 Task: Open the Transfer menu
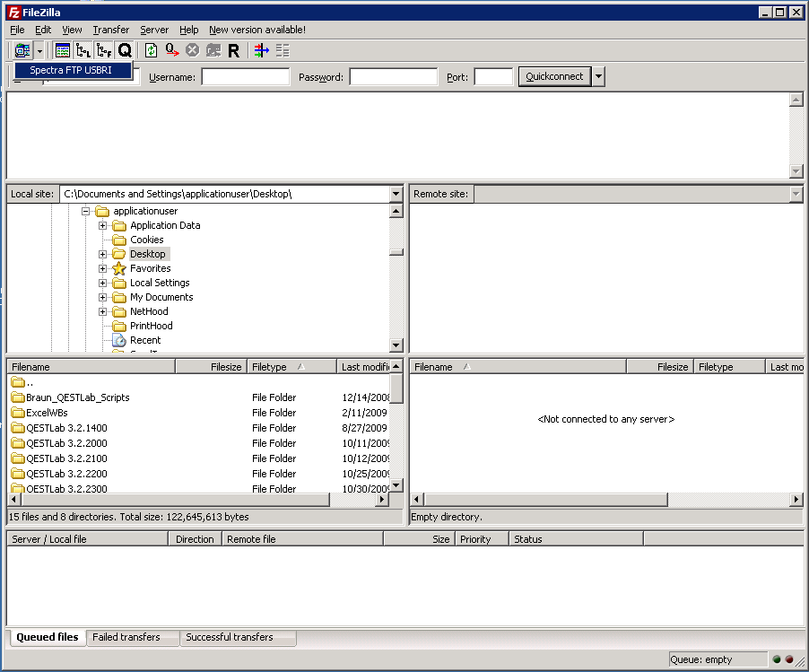[x=110, y=30]
